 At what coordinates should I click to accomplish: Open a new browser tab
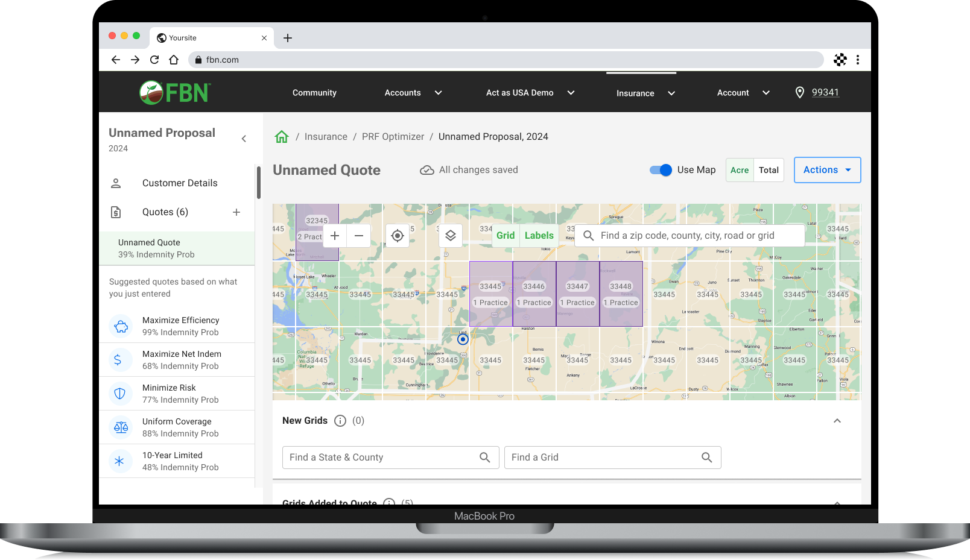288,38
